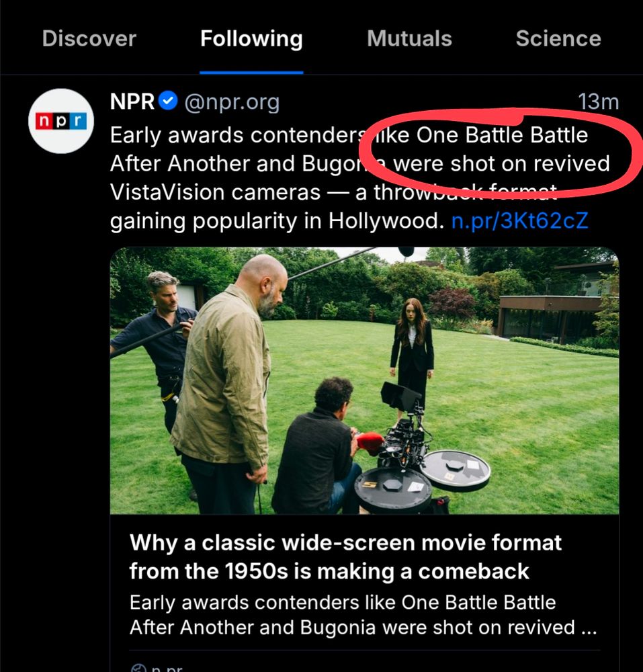Click the blue underline beneath Following

point(251,73)
